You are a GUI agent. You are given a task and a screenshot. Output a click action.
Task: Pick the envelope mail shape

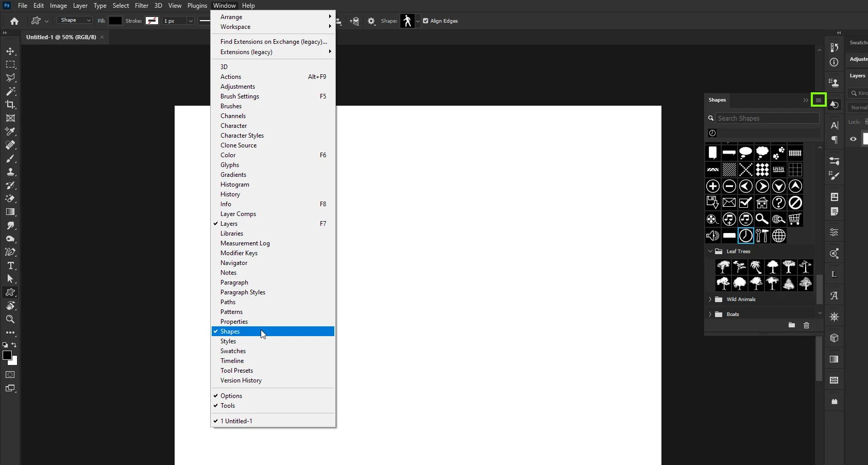coord(729,203)
